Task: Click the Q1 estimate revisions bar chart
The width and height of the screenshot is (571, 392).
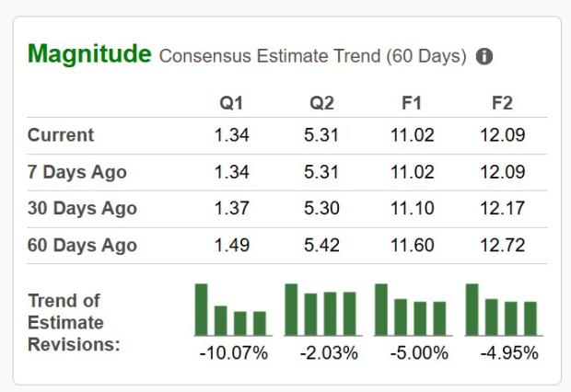Action: click(231, 309)
